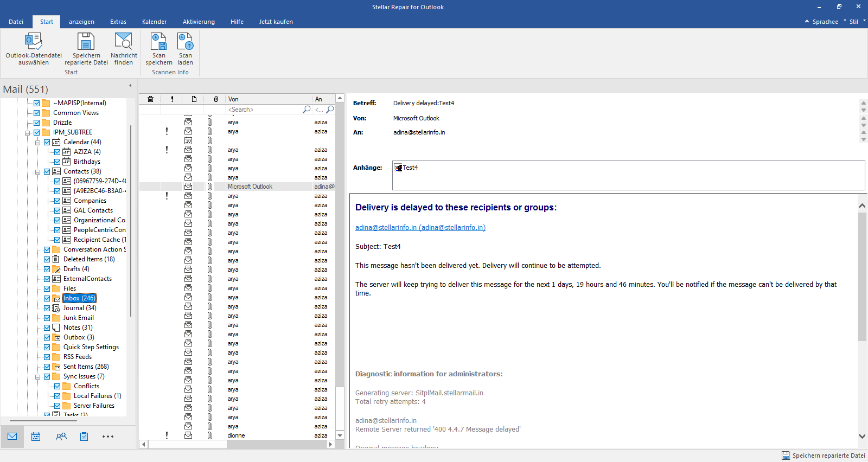Collapse the ribbon with up arrow
This screenshot has height=462, width=868.
click(807, 22)
